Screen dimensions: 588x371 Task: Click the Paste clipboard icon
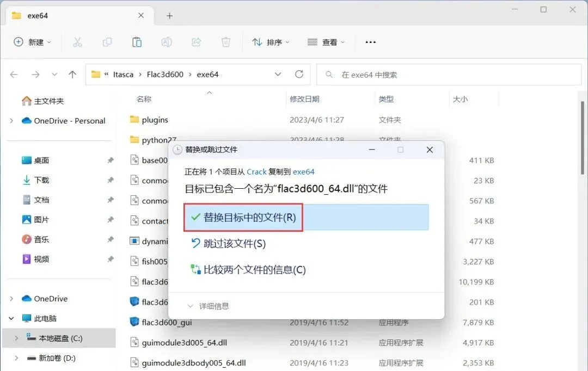(x=137, y=42)
